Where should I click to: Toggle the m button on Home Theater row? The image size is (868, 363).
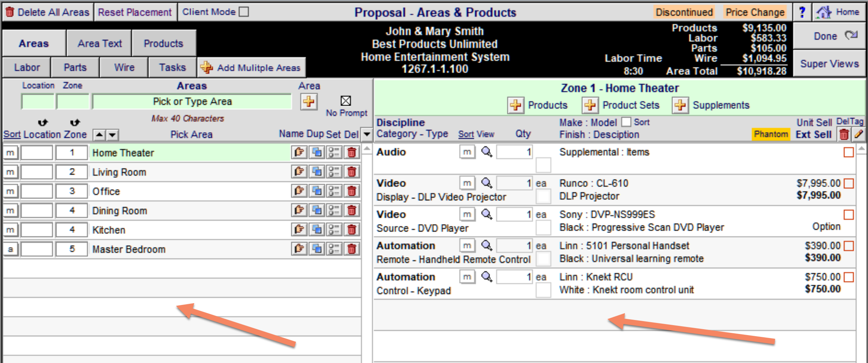tap(10, 152)
